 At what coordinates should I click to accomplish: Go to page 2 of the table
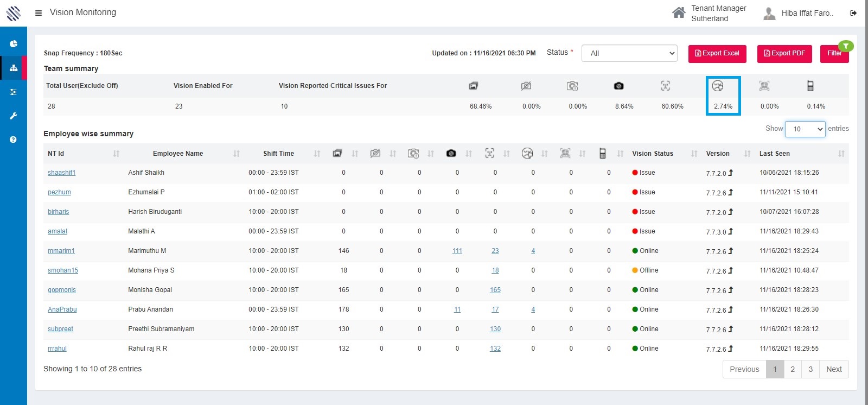(793, 369)
